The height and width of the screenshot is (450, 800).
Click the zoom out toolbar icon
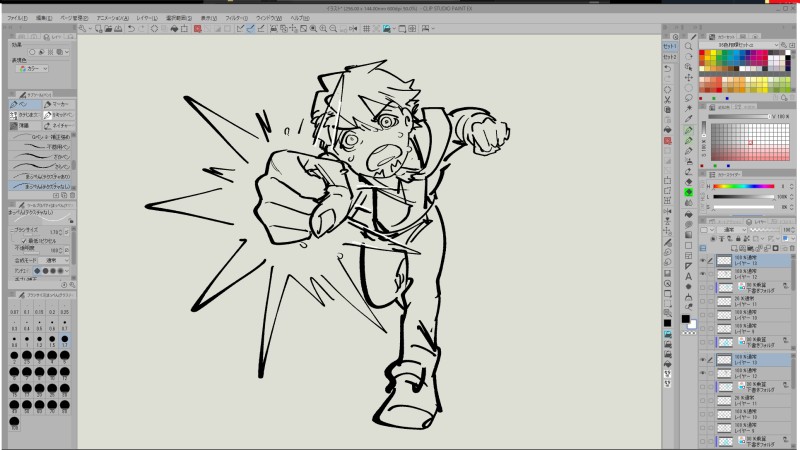click(x=333, y=29)
